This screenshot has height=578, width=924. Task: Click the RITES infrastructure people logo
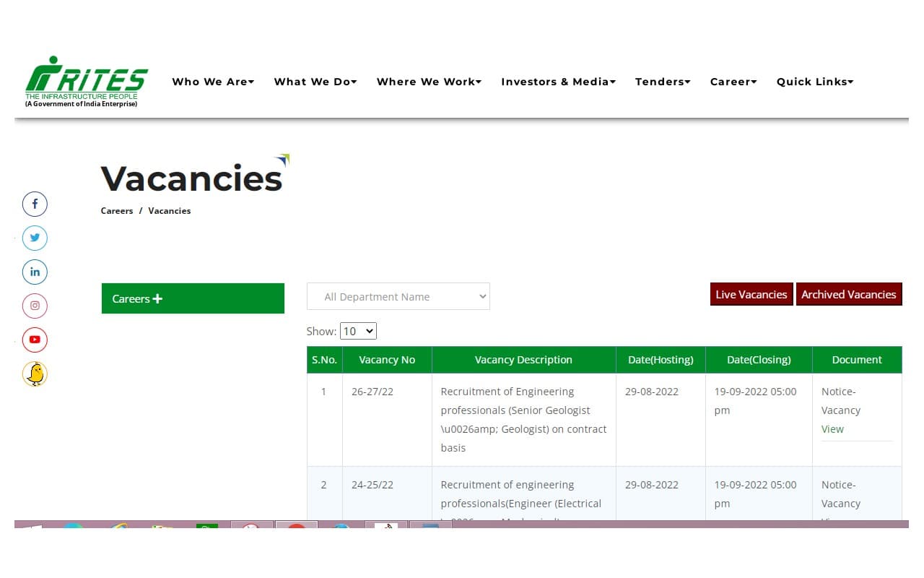tap(84, 80)
